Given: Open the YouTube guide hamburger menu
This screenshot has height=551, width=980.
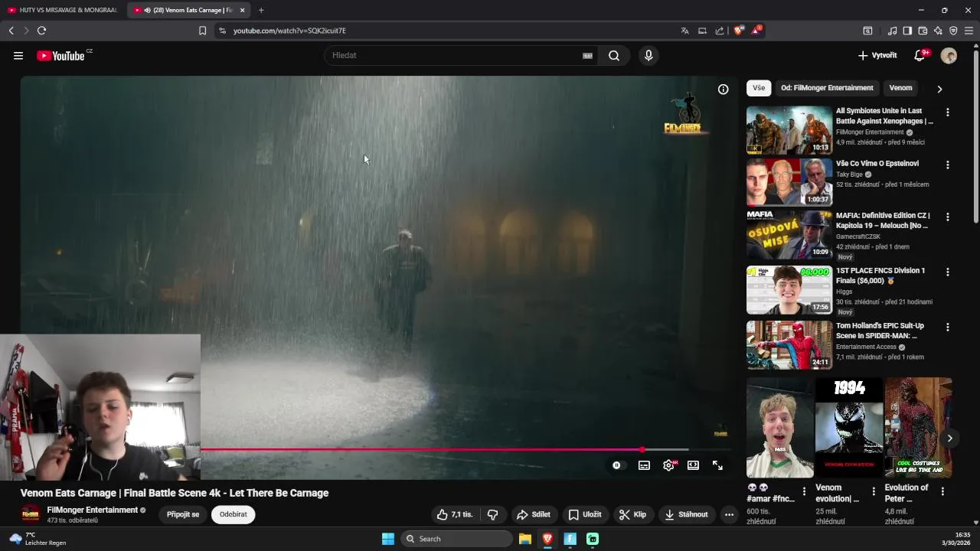Looking at the screenshot, I should tap(18, 56).
